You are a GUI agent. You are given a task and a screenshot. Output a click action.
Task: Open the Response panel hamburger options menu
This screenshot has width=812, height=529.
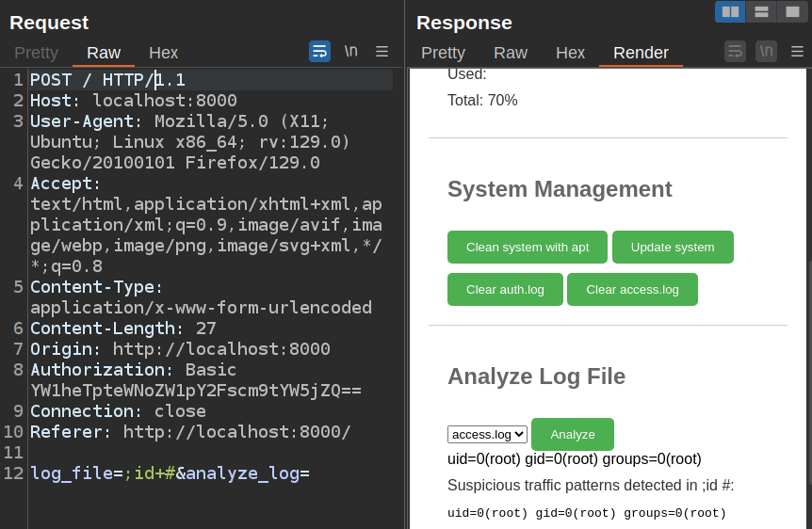797,52
